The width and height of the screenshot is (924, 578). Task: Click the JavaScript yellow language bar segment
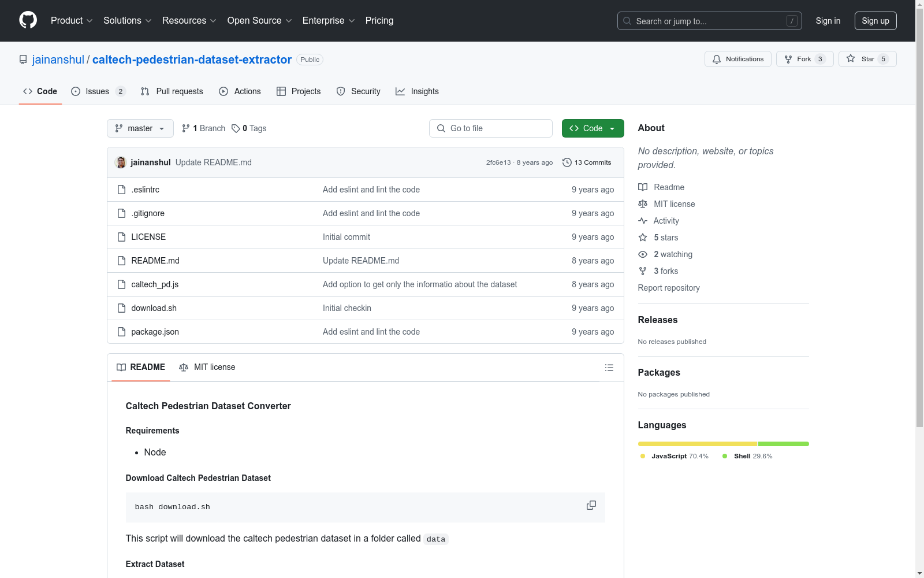pos(698,444)
